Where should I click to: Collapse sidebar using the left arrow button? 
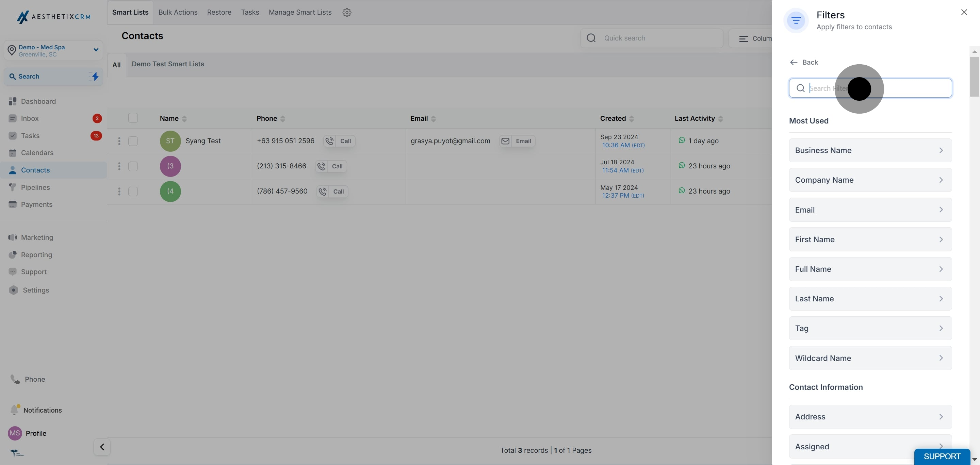click(x=102, y=447)
